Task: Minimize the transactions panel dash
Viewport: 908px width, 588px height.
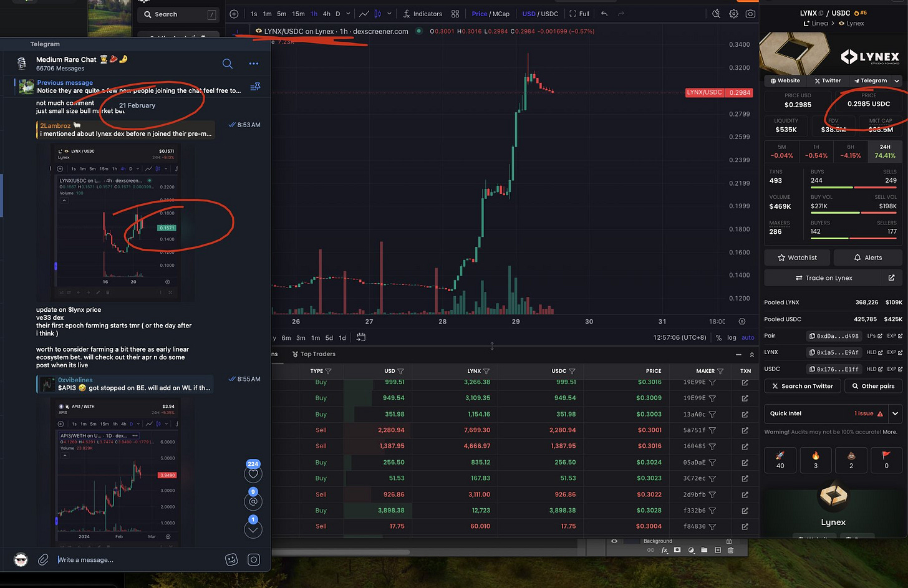Action: pos(738,354)
